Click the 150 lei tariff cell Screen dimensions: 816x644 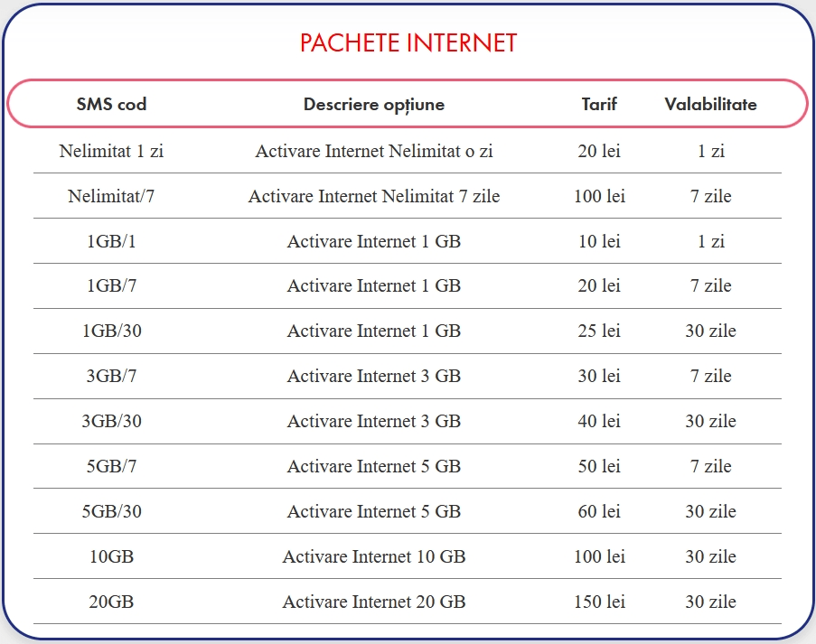point(599,602)
